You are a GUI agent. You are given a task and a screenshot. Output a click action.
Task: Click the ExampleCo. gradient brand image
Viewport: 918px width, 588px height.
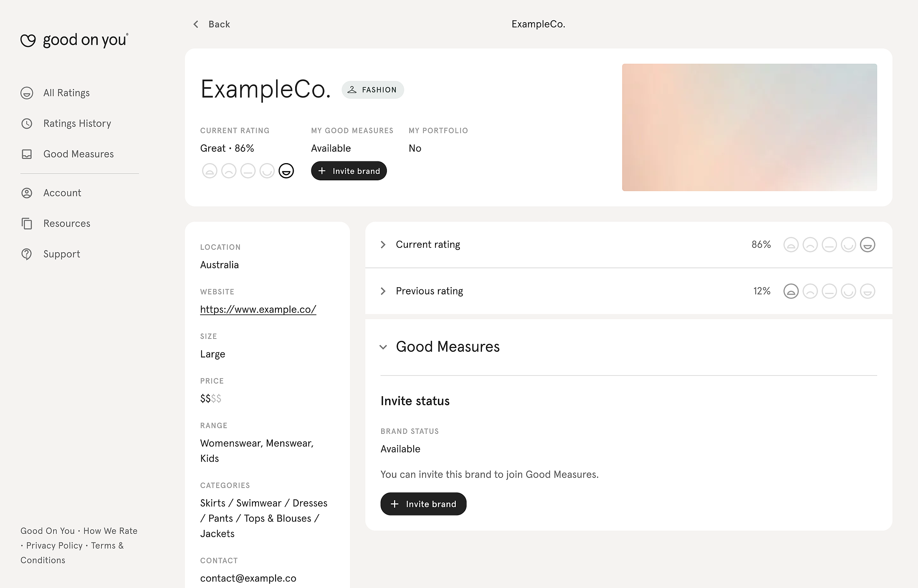[x=749, y=128]
